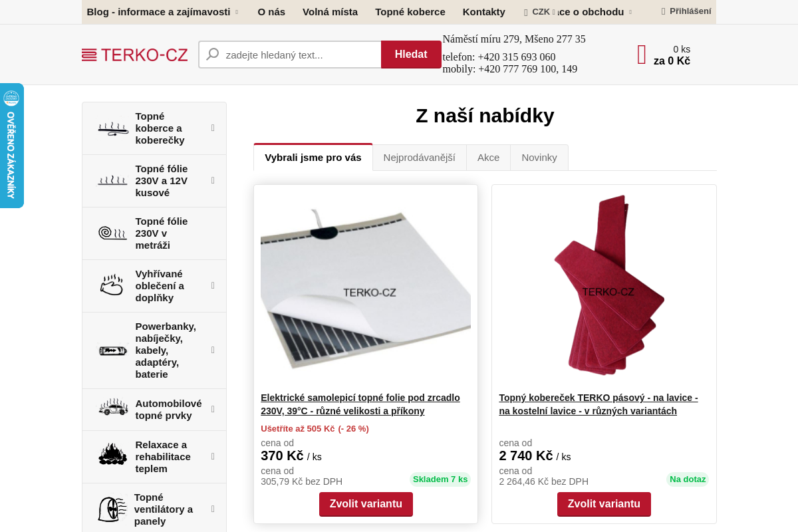The width and height of the screenshot is (798, 532).
Task: Open the shopping cart icon
Action: click(642, 55)
